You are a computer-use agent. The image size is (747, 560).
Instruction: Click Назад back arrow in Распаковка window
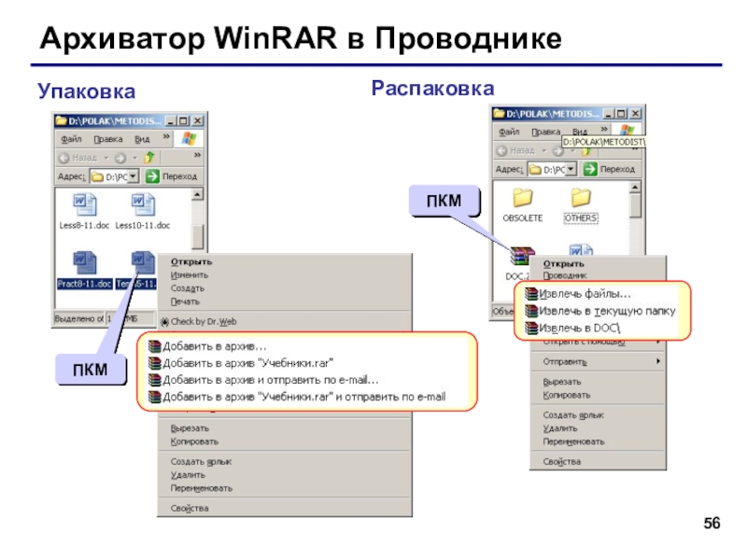(501, 150)
